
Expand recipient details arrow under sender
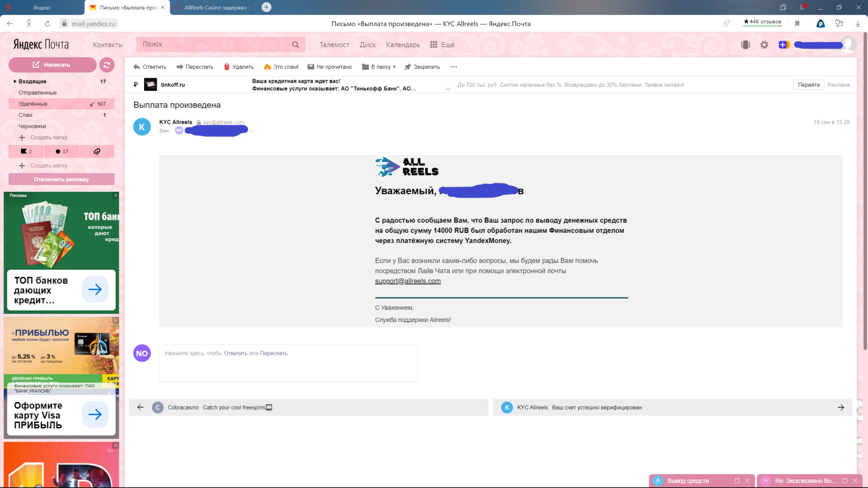tap(251, 131)
